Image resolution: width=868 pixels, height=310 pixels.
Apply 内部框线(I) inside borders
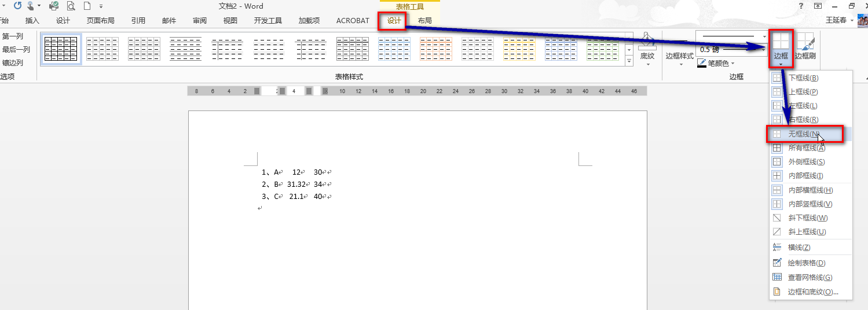(811, 175)
